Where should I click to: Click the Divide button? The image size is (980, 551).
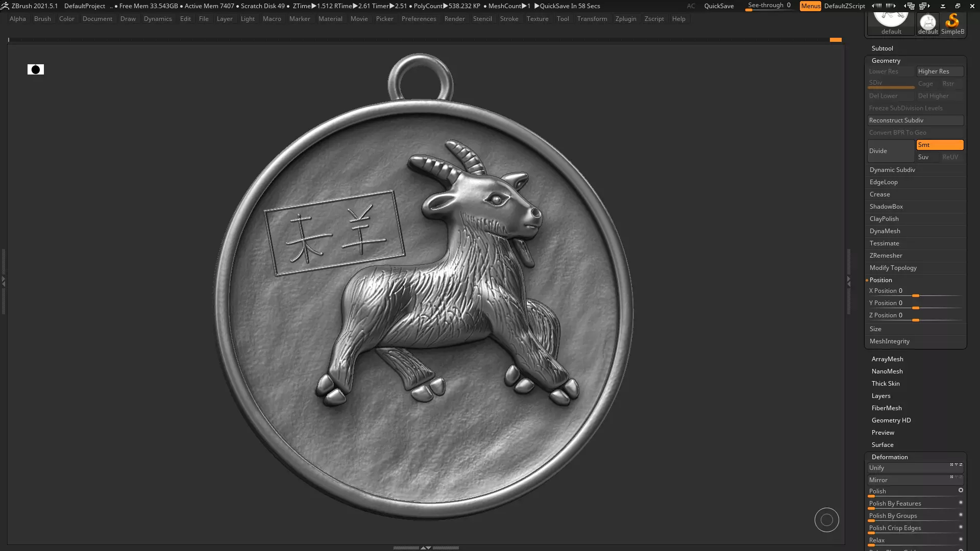pyautogui.click(x=890, y=151)
